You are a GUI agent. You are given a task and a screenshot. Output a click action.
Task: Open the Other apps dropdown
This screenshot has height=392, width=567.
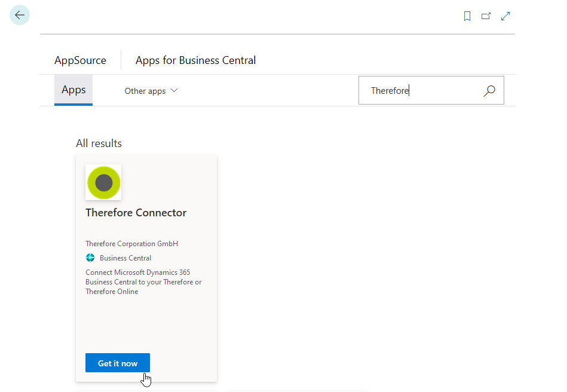point(151,91)
